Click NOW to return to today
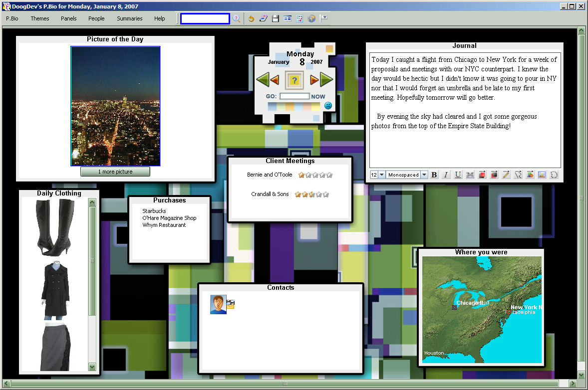Viewport: 588px width, 390px height. tap(318, 96)
